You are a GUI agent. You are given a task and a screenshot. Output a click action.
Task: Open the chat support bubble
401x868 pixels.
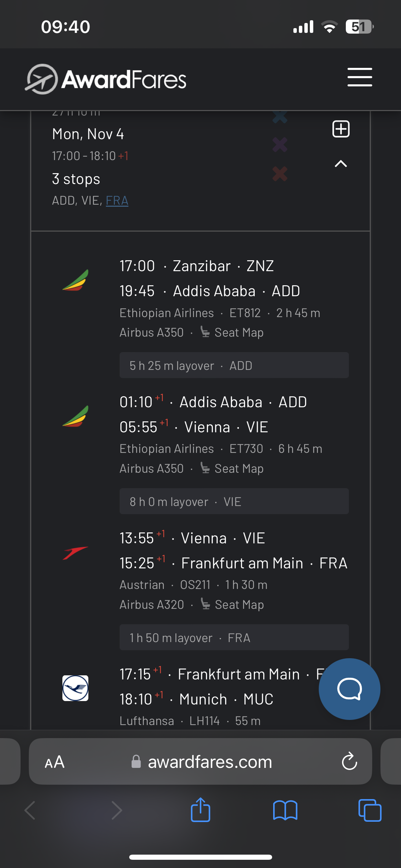point(349,689)
